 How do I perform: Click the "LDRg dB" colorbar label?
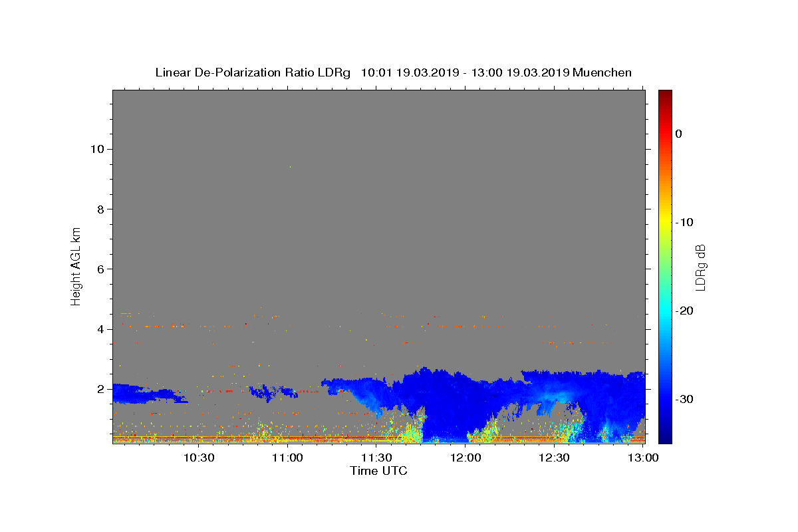pos(700,267)
